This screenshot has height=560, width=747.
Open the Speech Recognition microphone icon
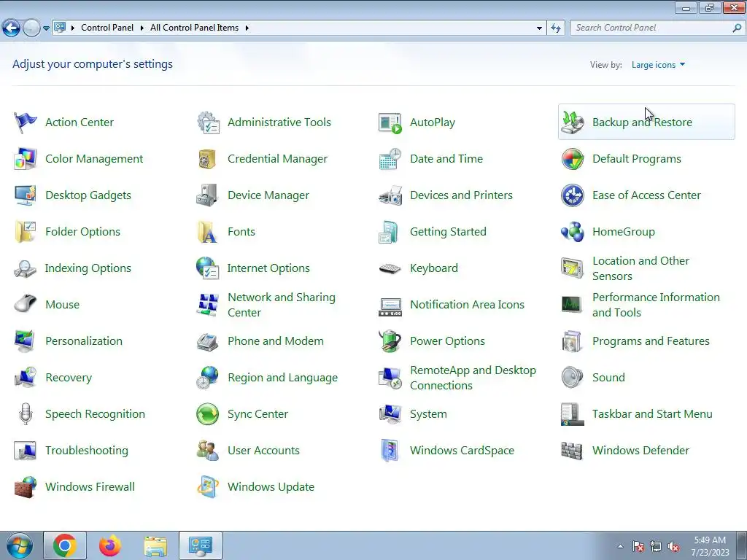pos(26,414)
